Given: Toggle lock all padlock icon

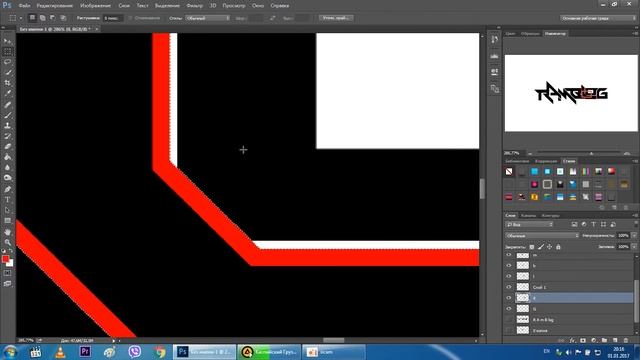Looking at the screenshot, I should coord(558,247).
